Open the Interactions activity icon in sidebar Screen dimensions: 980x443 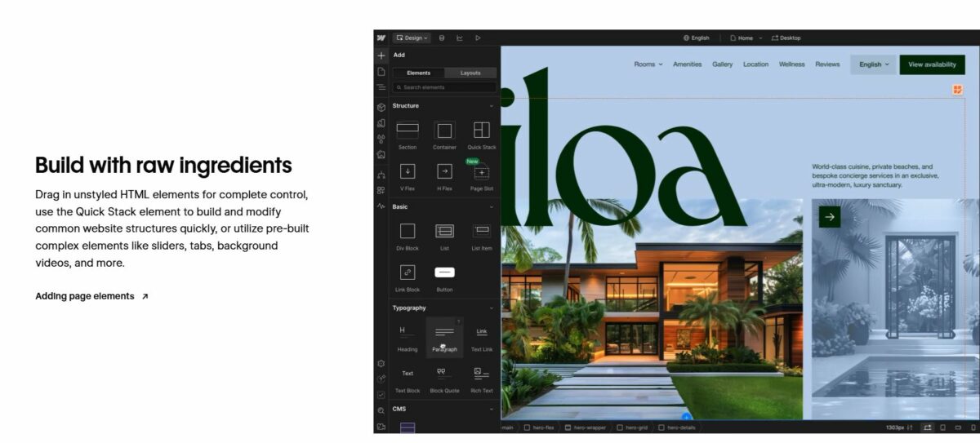pyautogui.click(x=381, y=206)
